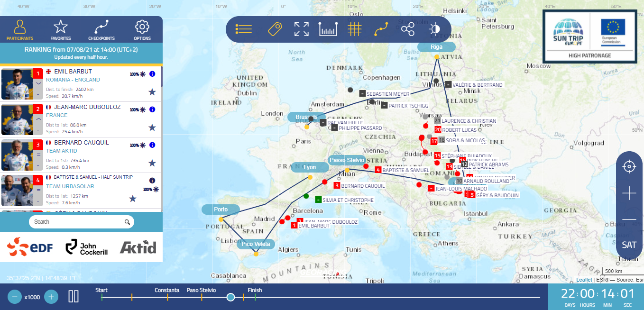Toggle the participant list panel icon
The image size is (644, 310).
pyautogui.click(x=243, y=29)
